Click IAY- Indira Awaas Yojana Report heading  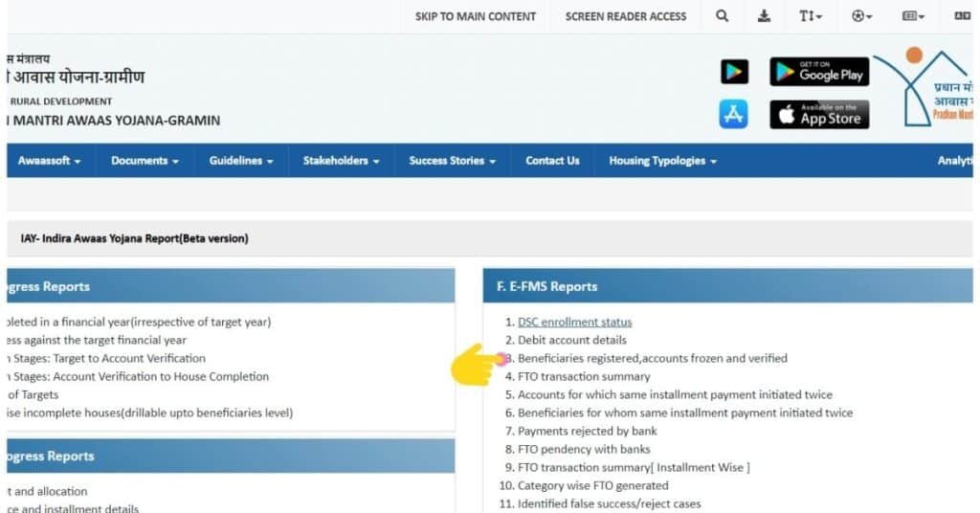click(134, 238)
